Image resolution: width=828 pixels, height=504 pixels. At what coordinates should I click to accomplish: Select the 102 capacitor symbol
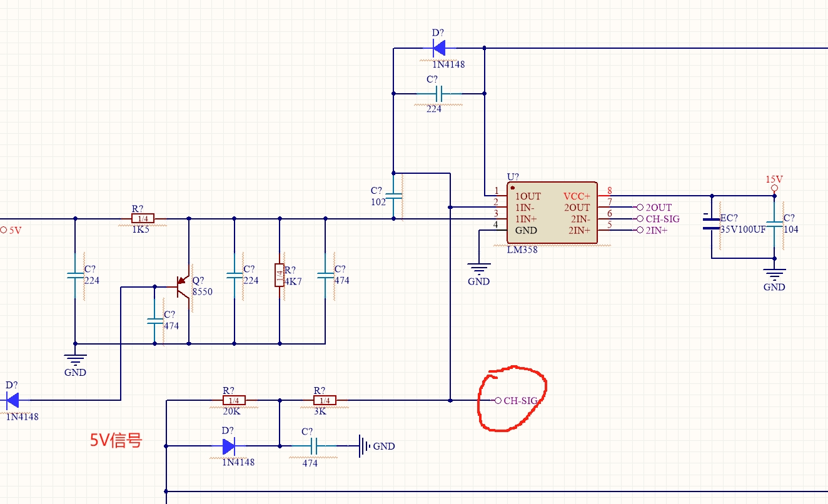point(393,196)
